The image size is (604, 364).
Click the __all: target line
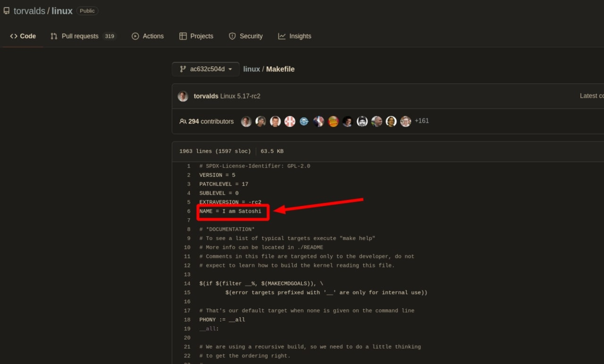point(209,329)
